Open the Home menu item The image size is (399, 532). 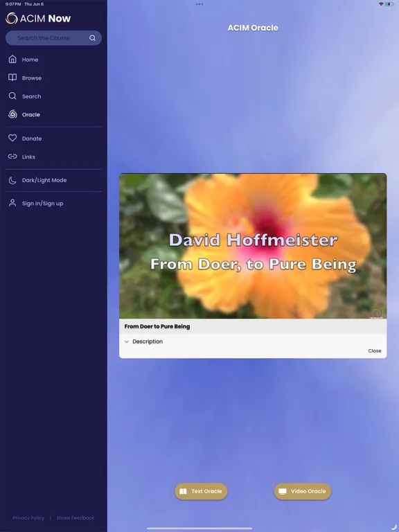tap(53, 60)
